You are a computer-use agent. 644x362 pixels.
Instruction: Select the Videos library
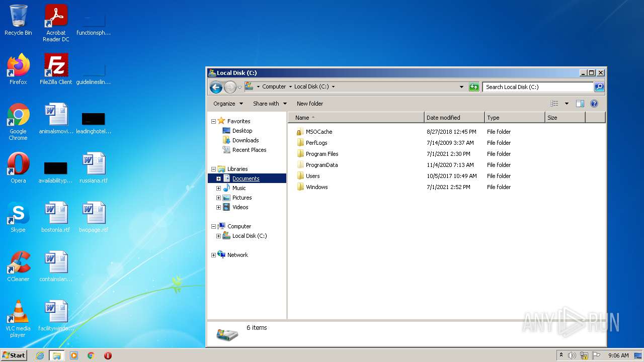[240, 207]
